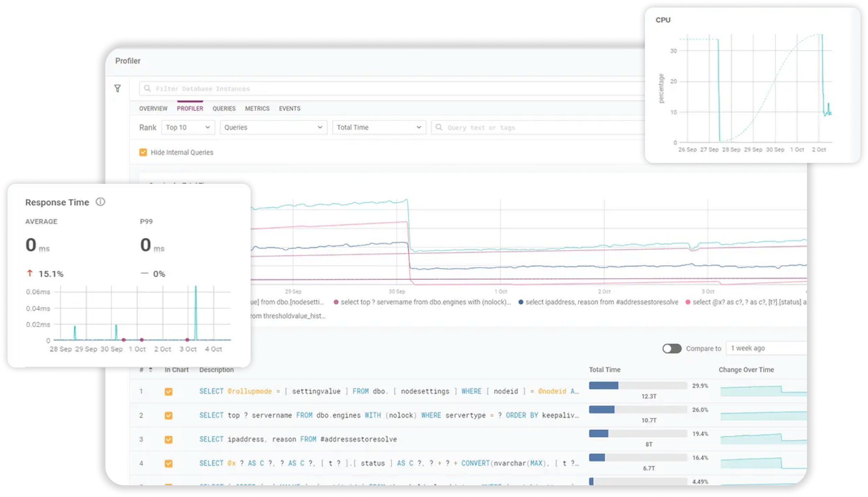Uncheck In Chart for query row 1

pos(169,391)
